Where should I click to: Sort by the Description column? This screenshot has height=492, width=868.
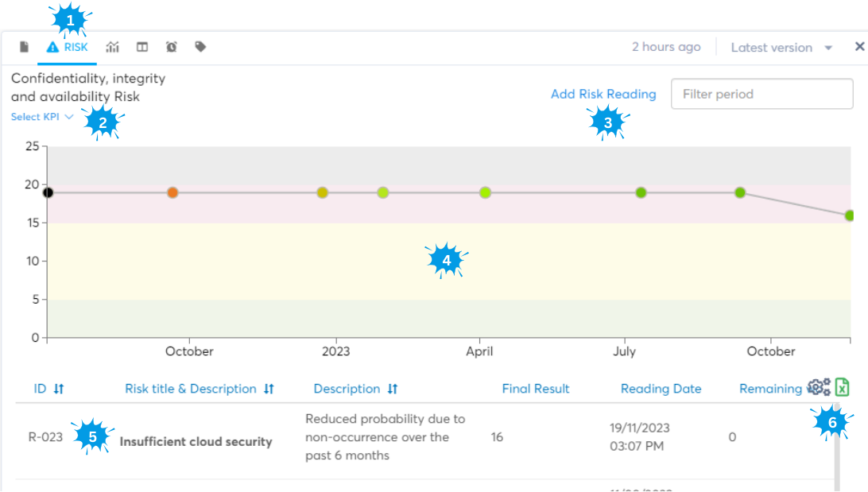(355, 389)
